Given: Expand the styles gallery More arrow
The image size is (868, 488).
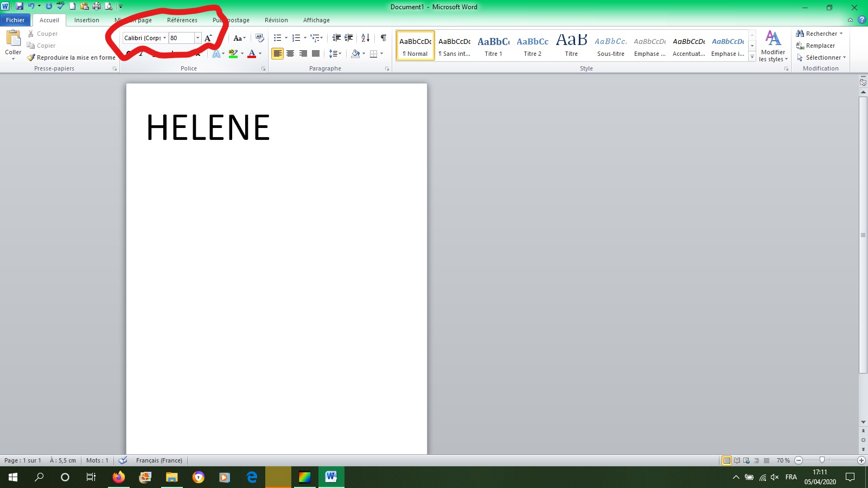Looking at the screenshot, I should click(x=752, y=57).
